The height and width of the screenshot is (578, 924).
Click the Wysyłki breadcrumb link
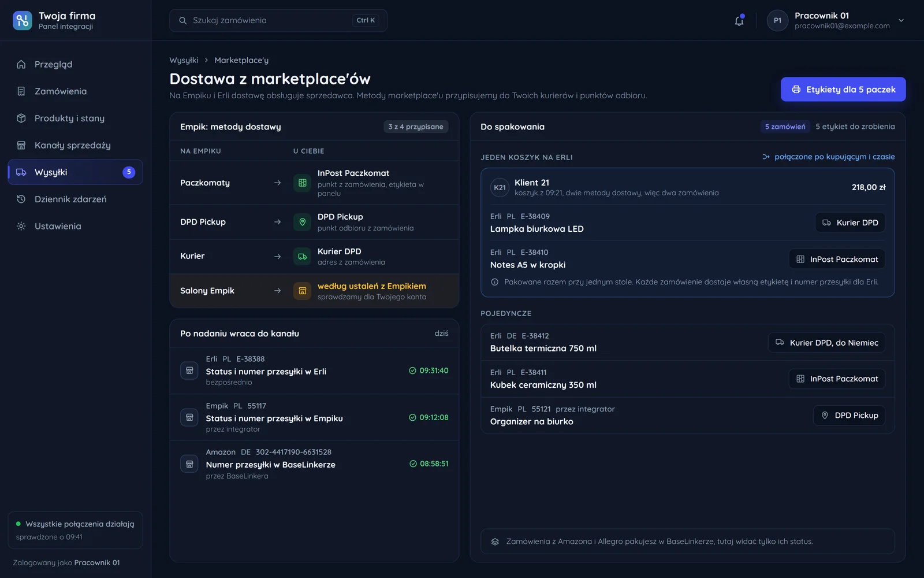coord(184,60)
